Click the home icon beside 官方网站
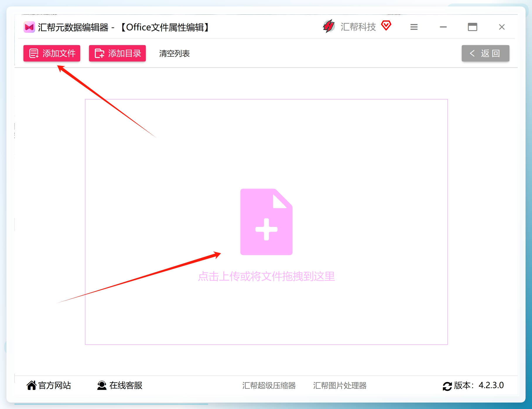 click(x=31, y=385)
